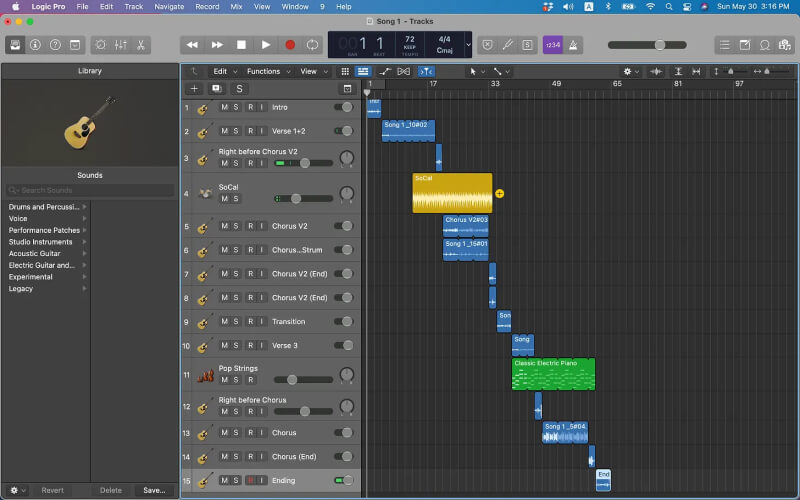
Task: Open the Mix menu
Action: point(236,7)
